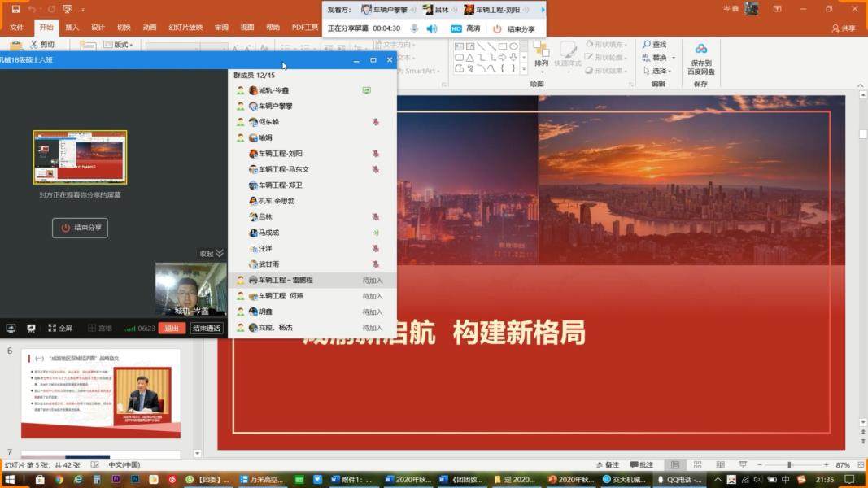Click the 结束通话 button
The image size is (868, 488).
pyautogui.click(x=207, y=328)
